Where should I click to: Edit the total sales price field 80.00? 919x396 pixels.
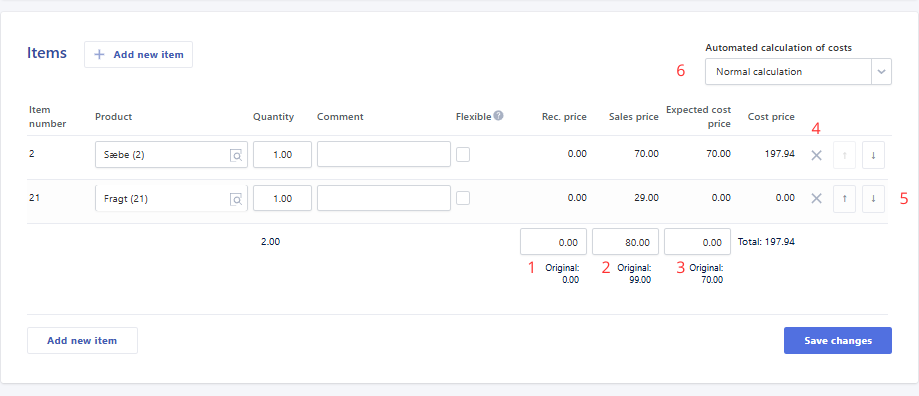tap(625, 242)
